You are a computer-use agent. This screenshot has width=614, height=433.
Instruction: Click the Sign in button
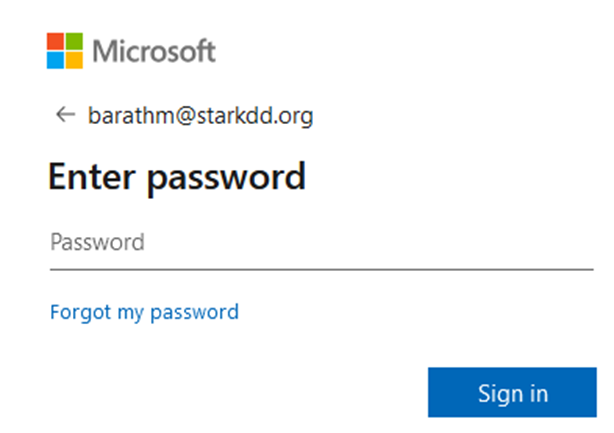click(512, 392)
